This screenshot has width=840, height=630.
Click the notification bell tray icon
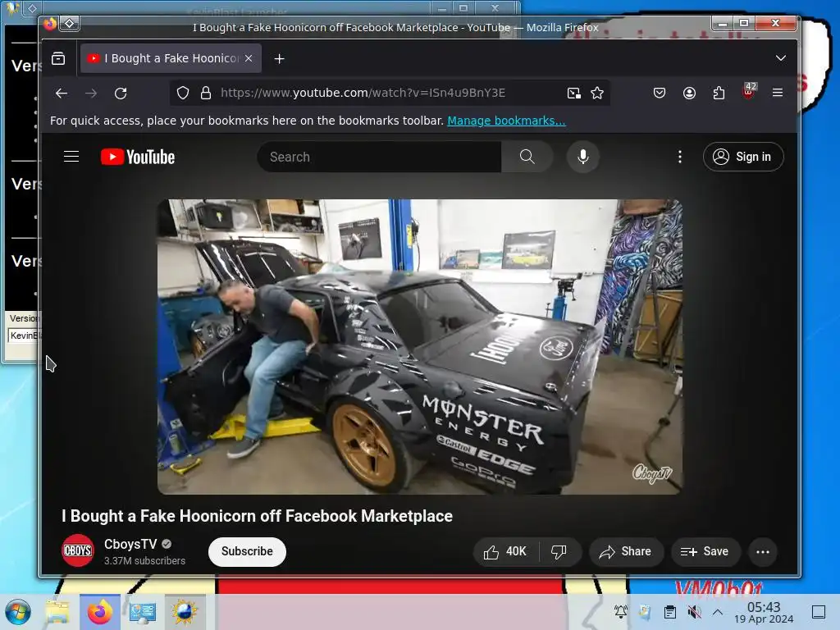621,612
